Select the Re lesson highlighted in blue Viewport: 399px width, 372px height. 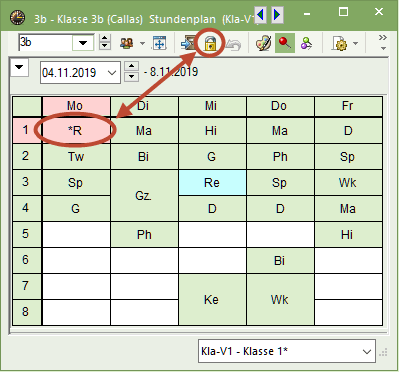pos(212,182)
